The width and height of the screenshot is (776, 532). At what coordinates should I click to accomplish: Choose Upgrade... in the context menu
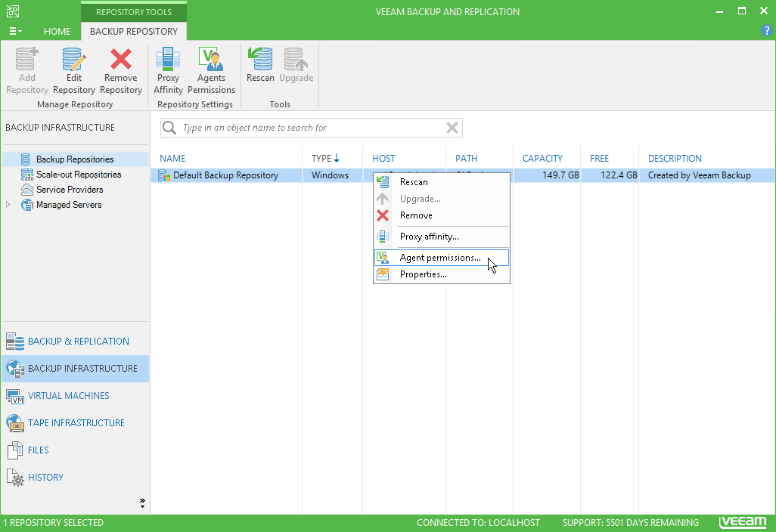click(442, 199)
